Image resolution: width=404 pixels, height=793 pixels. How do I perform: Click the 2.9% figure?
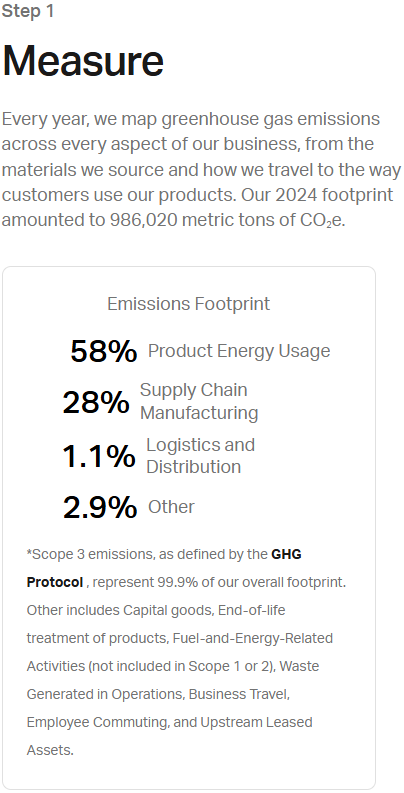100,507
